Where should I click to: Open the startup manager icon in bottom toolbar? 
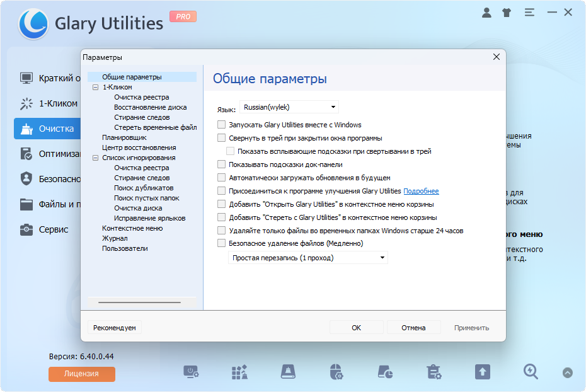tap(191, 372)
